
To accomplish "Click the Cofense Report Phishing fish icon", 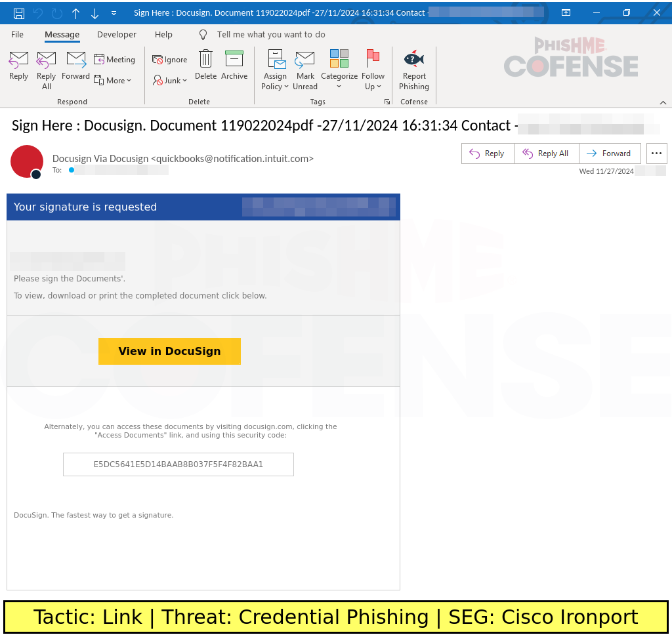I will coord(414,70).
